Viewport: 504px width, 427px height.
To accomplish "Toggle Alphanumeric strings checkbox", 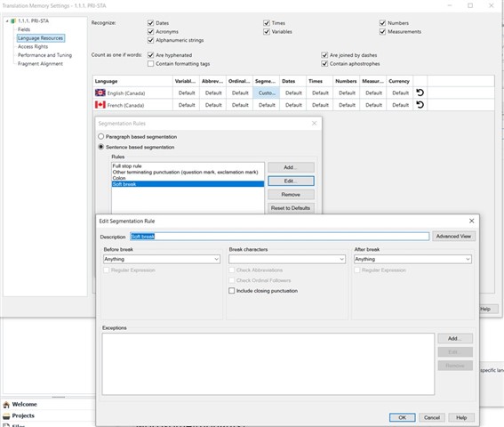I will point(150,40).
